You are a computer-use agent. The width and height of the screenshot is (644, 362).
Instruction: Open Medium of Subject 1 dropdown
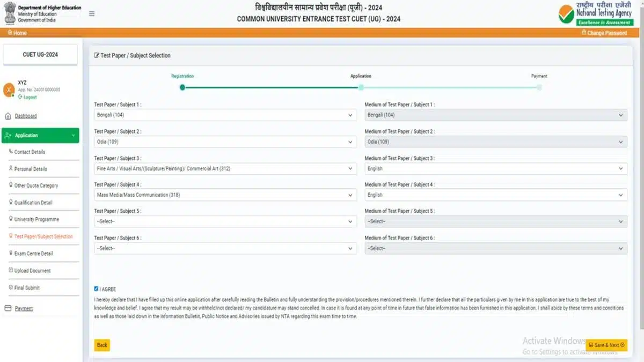point(496,115)
